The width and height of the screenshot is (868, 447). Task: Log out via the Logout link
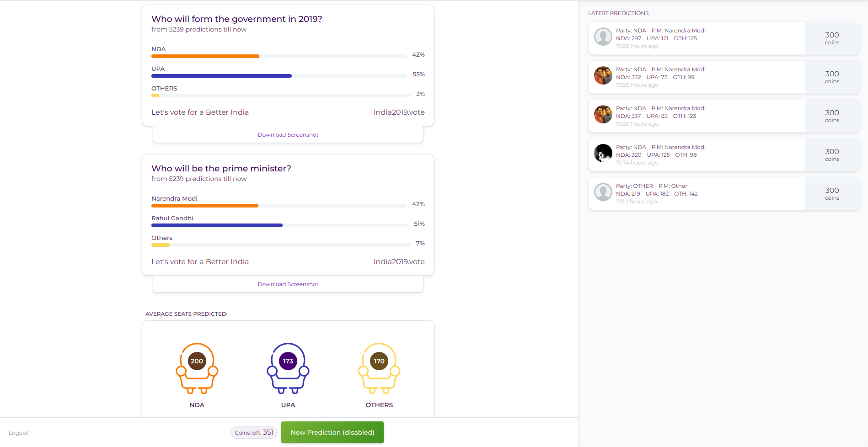pos(18,433)
